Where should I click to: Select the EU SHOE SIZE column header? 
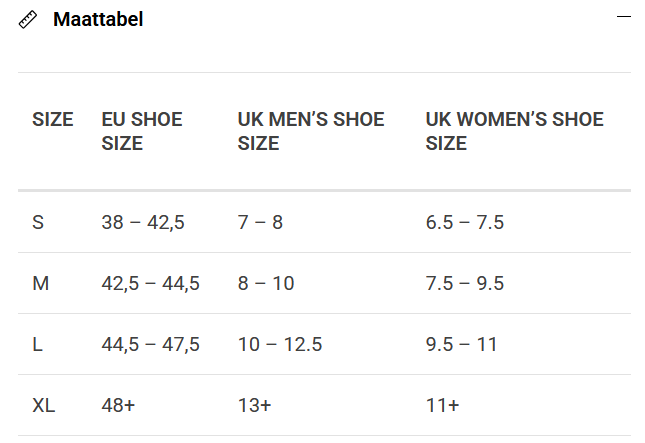click(x=142, y=131)
